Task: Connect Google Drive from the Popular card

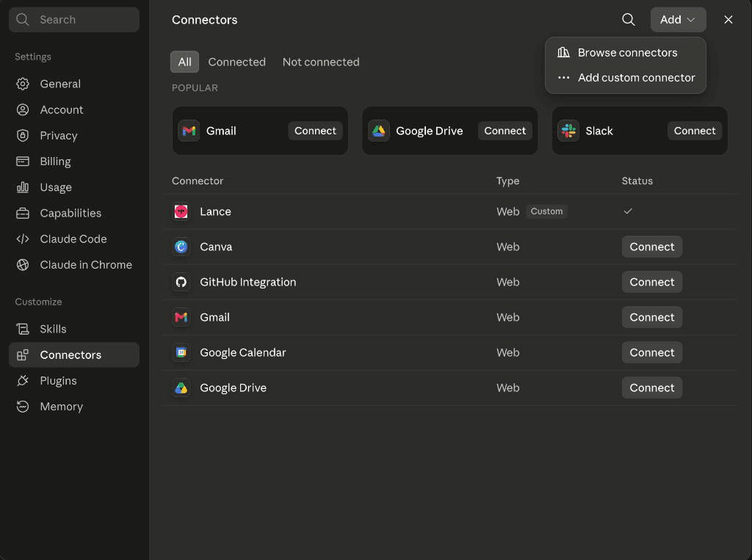Action: pos(505,131)
